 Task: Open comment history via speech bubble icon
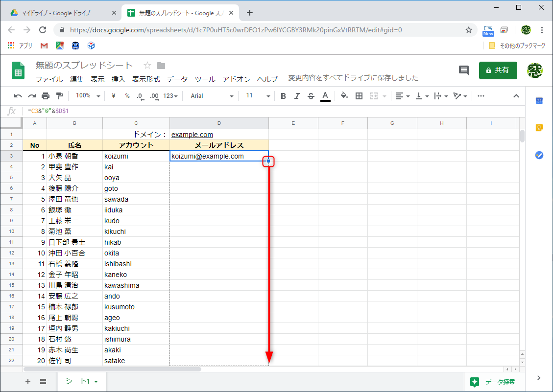pos(463,70)
